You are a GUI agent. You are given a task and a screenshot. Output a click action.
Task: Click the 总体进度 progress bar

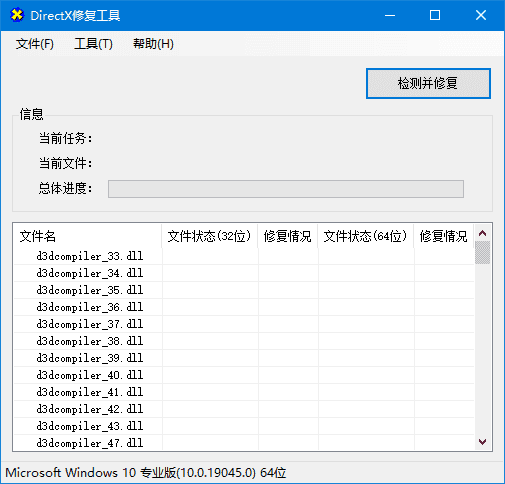pos(286,189)
